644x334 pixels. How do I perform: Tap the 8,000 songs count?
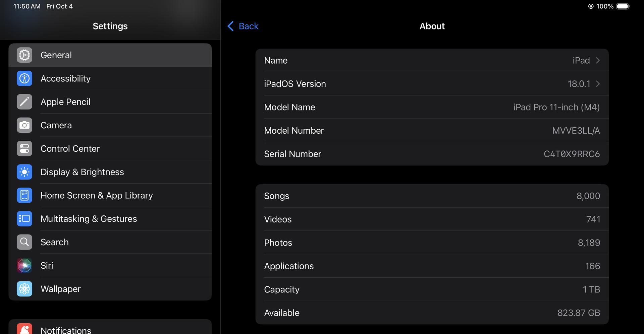click(x=588, y=196)
